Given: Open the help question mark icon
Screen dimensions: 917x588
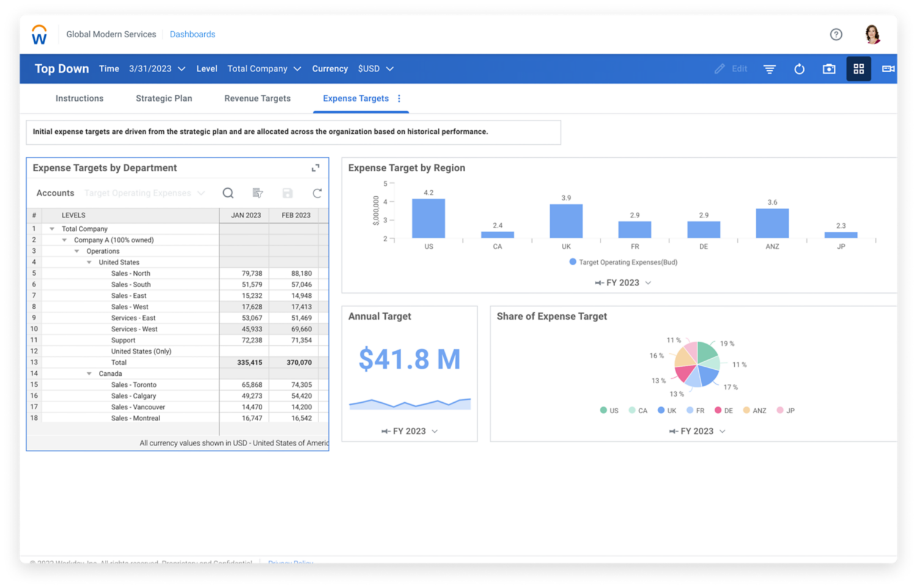Looking at the screenshot, I should click(836, 34).
